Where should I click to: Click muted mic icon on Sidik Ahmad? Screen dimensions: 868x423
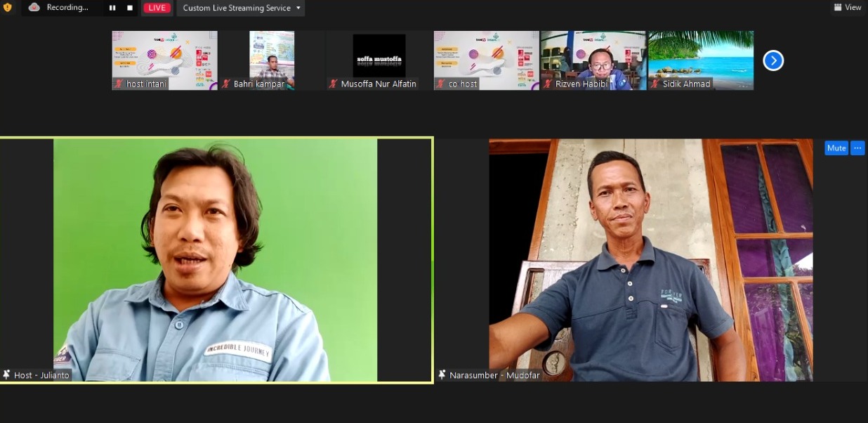(656, 84)
